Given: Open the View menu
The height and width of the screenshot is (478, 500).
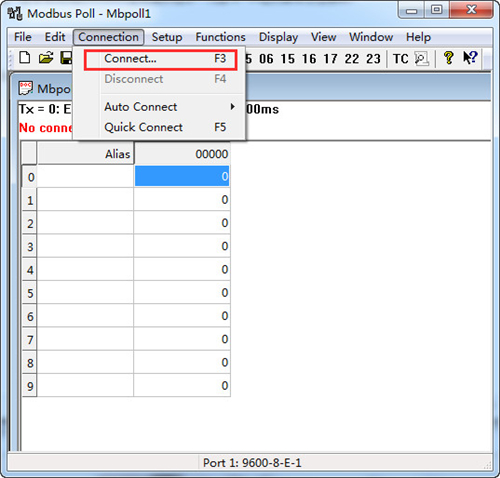Looking at the screenshot, I should [x=323, y=37].
